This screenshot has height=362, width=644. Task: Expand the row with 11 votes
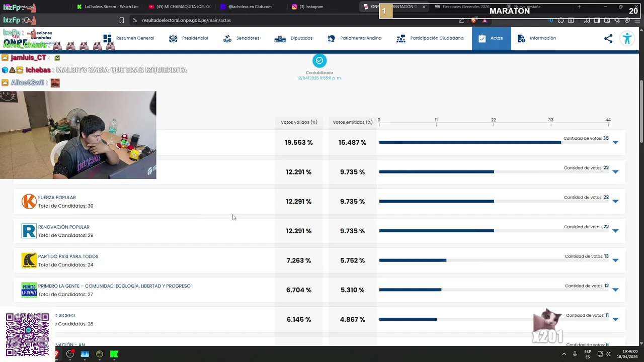(615, 319)
